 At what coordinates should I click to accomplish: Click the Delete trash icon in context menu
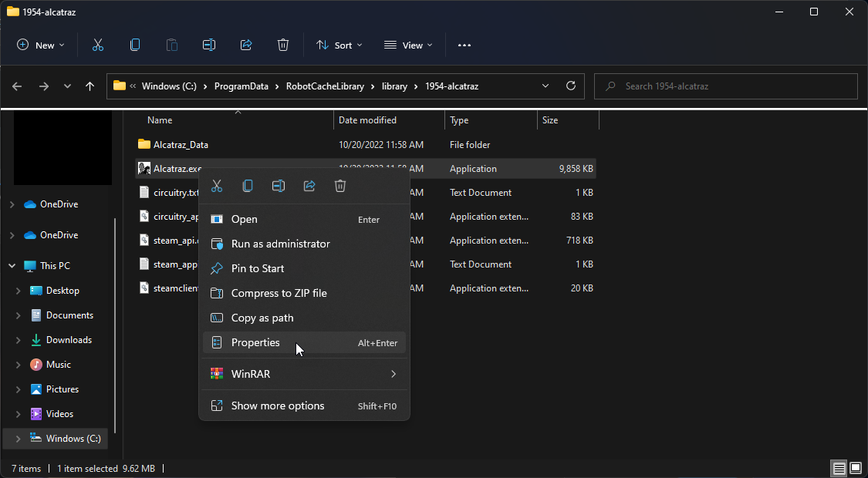[340, 186]
